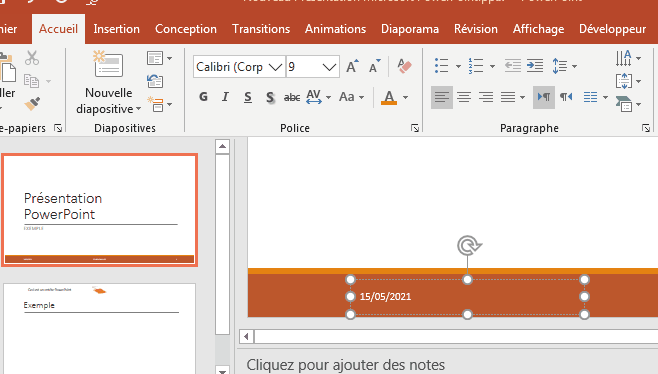
Task: Toggle bold G formatting
Action: click(203, 97)
